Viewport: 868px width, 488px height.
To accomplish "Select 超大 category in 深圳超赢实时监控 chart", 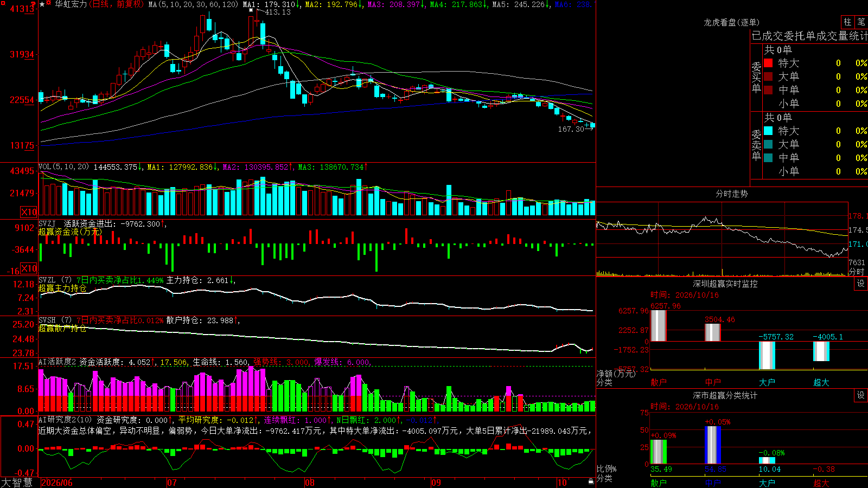I will pos(821,382).
